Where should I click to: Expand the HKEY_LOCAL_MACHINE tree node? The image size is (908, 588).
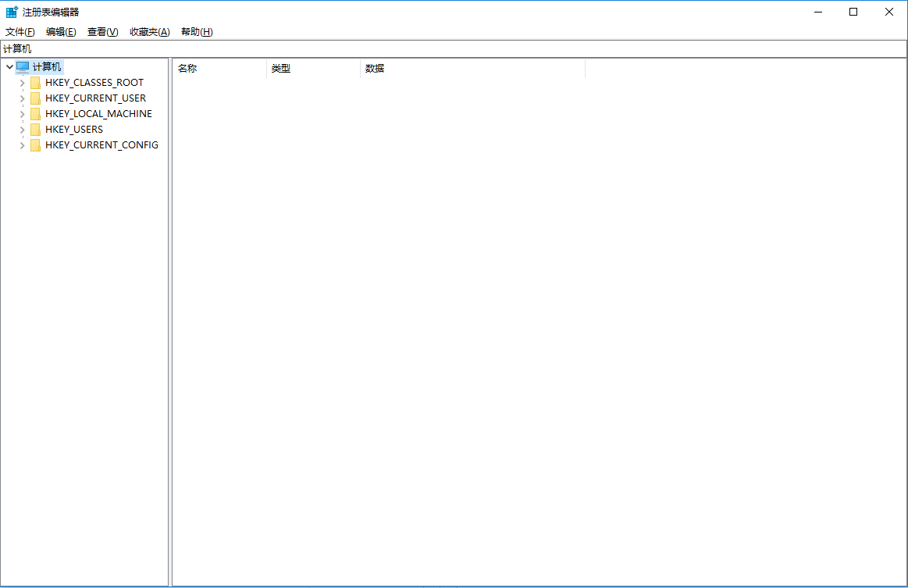[22, 113]
